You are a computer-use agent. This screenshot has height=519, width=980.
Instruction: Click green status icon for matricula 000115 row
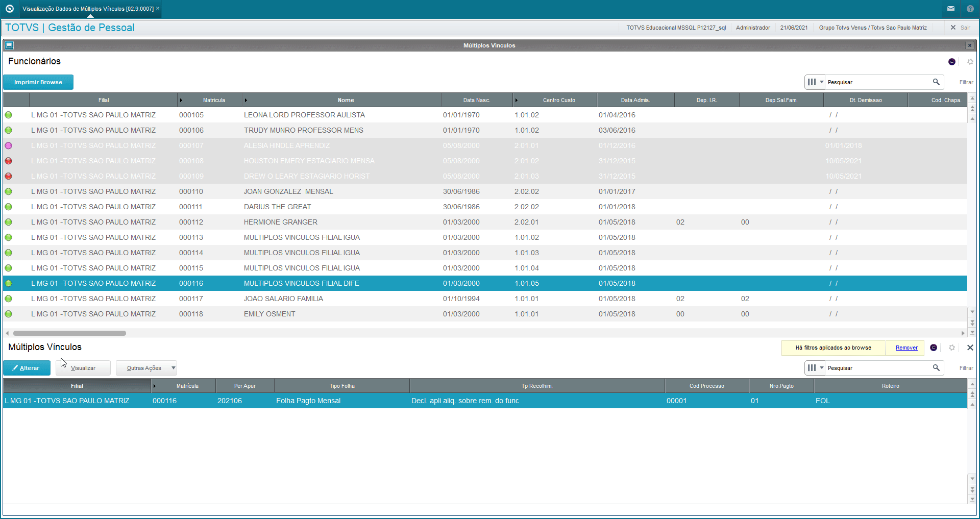pyautogui.click(x=9, y=268)
